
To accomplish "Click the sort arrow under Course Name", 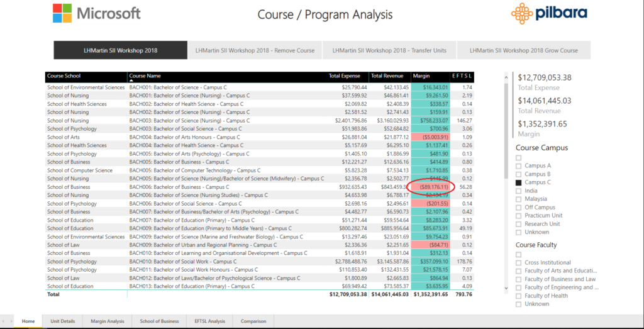I will 131,81.
